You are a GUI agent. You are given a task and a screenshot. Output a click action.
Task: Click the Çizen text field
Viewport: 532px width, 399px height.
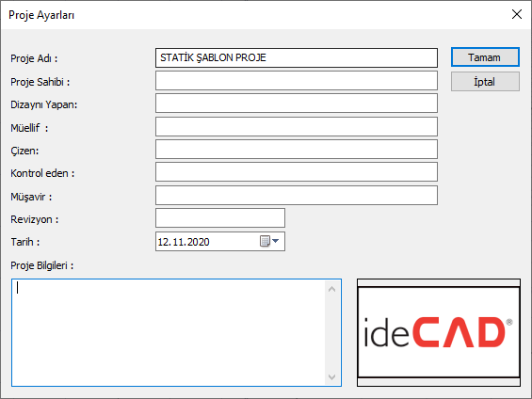click(x=297, y=150)
